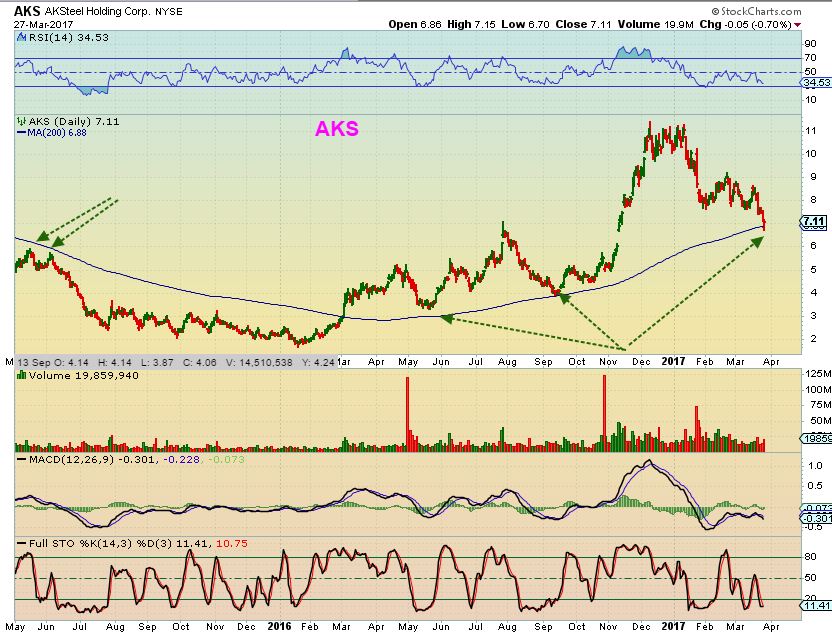
Task: Click the MA(200) 6.88 legend text
Action: (57, 133)
